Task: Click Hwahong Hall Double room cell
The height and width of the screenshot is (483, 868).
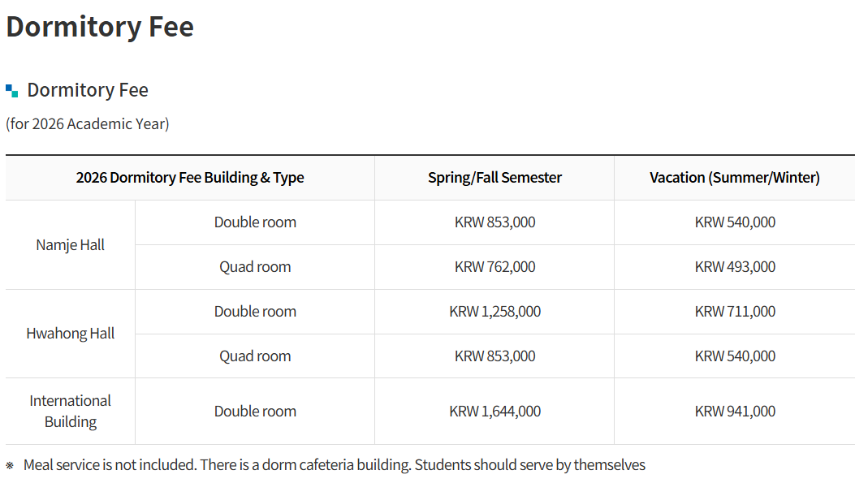Action: (x=255, y=312)
